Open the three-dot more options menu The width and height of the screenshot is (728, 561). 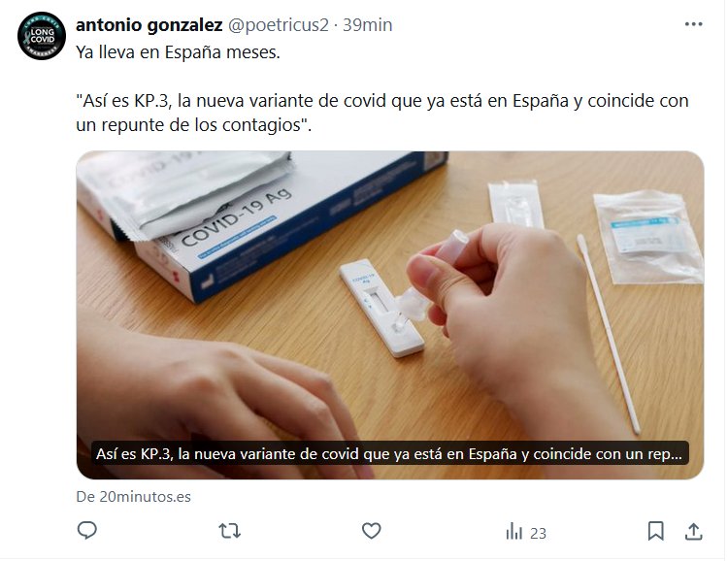pos(693,24)
